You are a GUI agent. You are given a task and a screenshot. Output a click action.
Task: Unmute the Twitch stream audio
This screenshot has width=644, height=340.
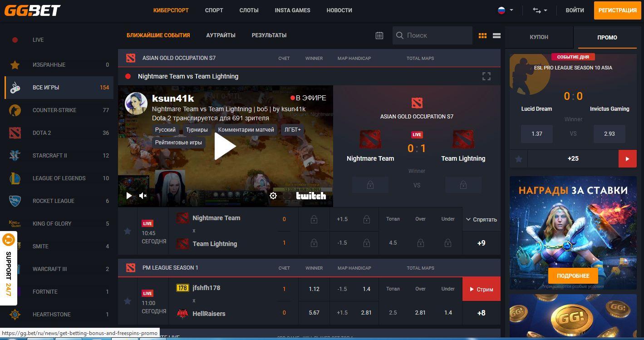(143, 196)
